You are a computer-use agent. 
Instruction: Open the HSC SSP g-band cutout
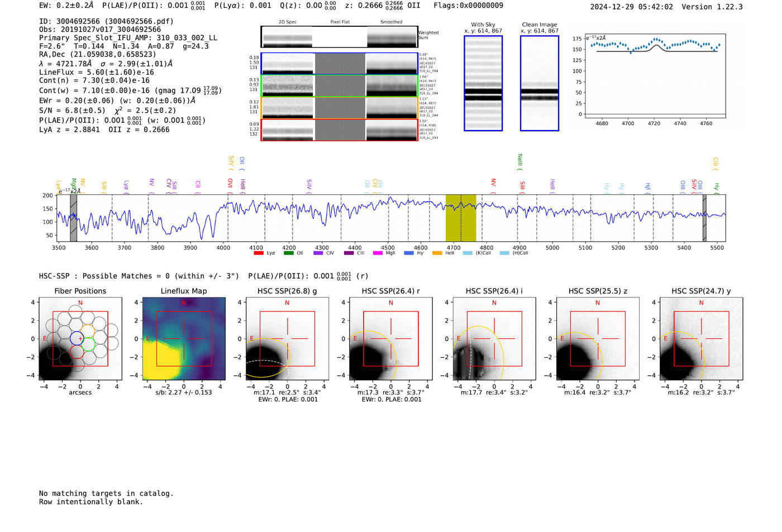click(287, 339)
